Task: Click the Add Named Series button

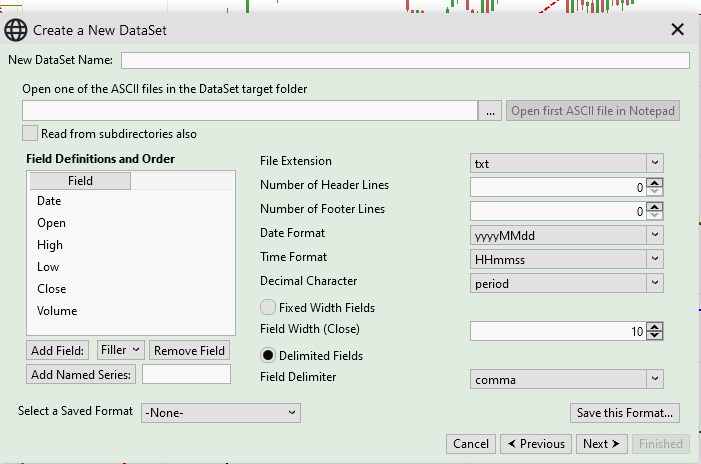Action: click(x=81, y=375)
